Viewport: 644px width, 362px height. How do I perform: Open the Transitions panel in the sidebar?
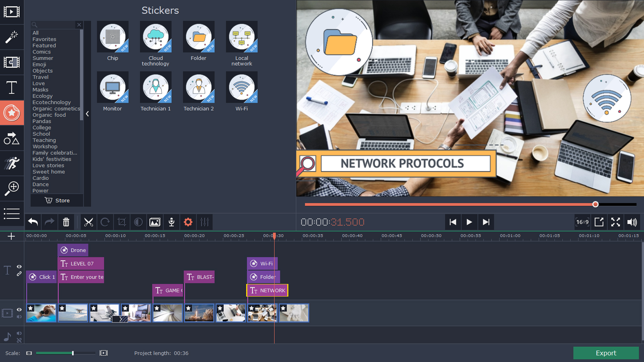[12, 62]
